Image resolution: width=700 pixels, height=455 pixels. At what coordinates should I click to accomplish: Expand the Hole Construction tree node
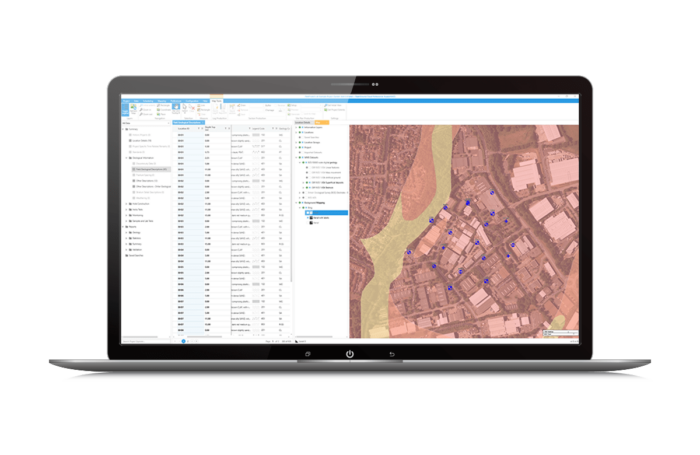coord(125,204)
